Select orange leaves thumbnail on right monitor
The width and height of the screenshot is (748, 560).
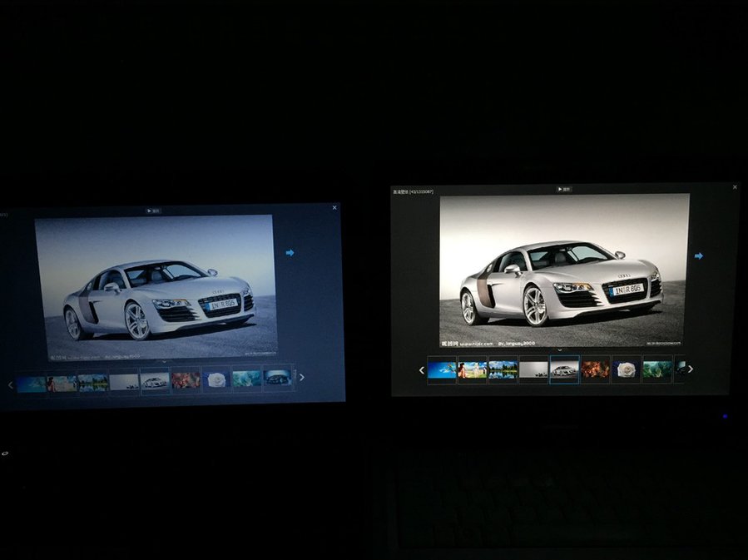pyautogui.click(x=595, y=369)
